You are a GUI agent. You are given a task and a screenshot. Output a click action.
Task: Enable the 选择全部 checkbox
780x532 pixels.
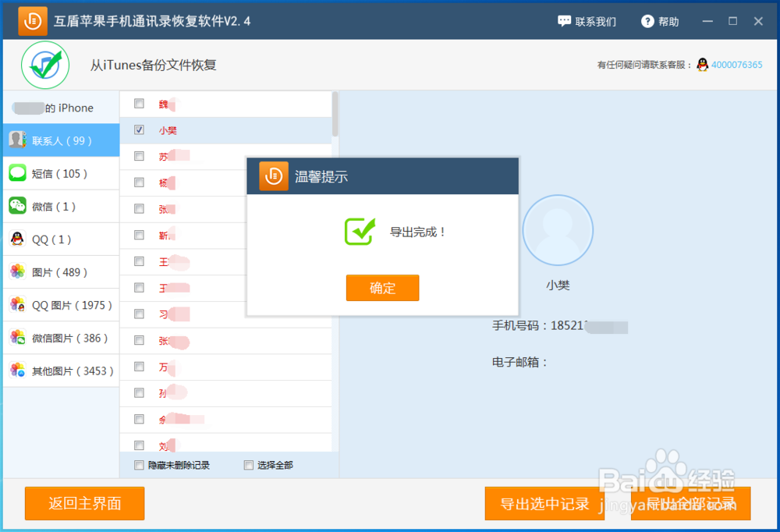(x=249, y=465)
